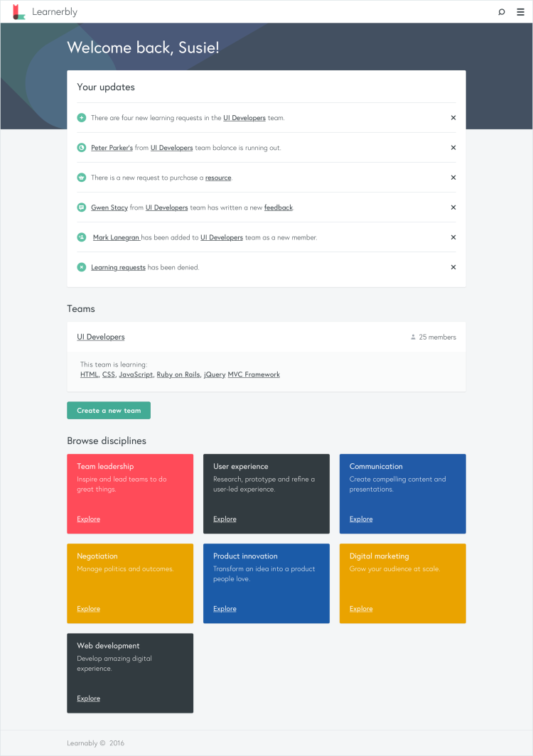The image size is (533, 756).
Task: Click the clock icon beside Peter Parker's update
Action: click(x=82, y=148)
